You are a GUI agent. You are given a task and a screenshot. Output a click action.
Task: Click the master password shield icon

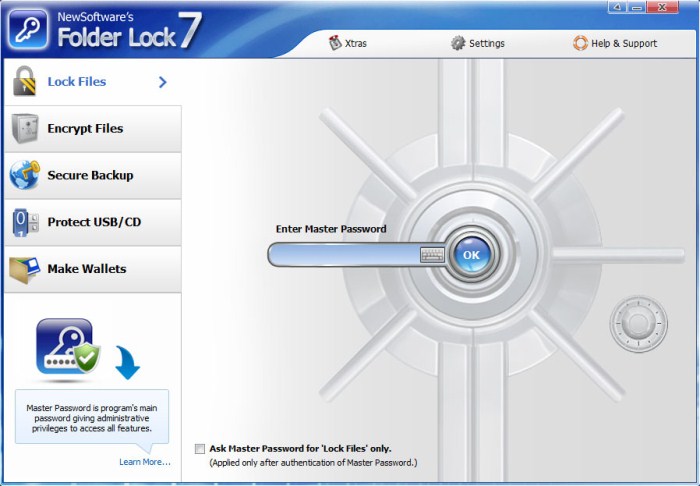click(x=68, y=347)
